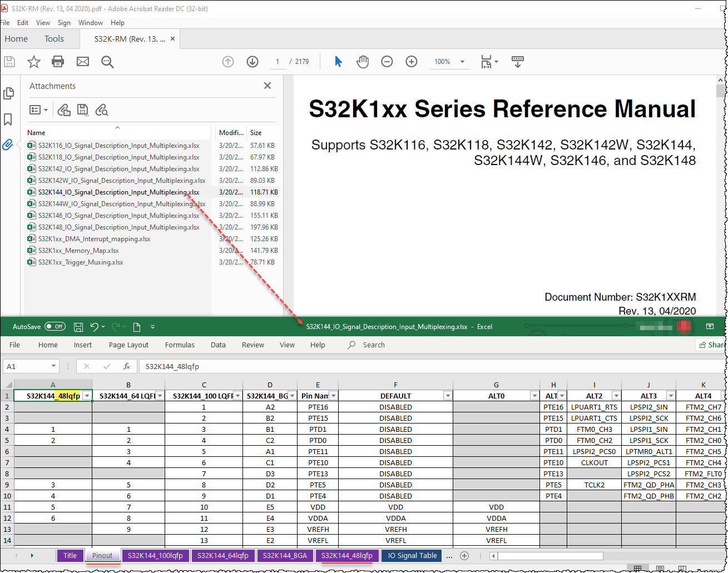Viewport: 728px width, 573px height.
Task: Open the Attachments panel options menu
Action: click(x=38, y=109)
